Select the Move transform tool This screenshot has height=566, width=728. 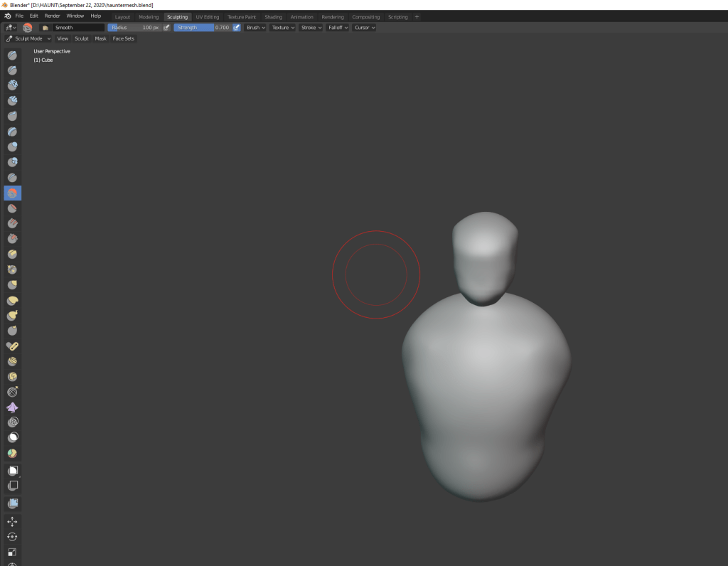click(x=12, y=521)
